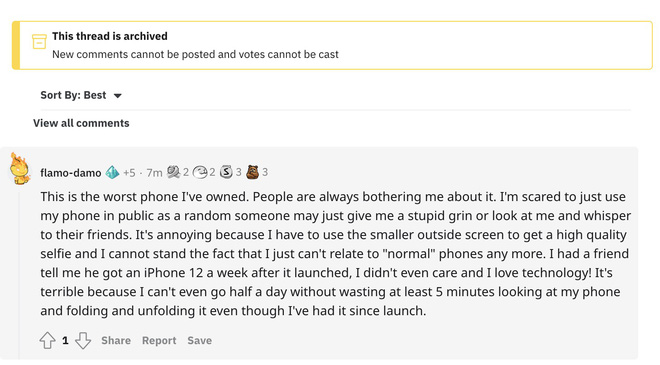Report this comment

(159, 340)
